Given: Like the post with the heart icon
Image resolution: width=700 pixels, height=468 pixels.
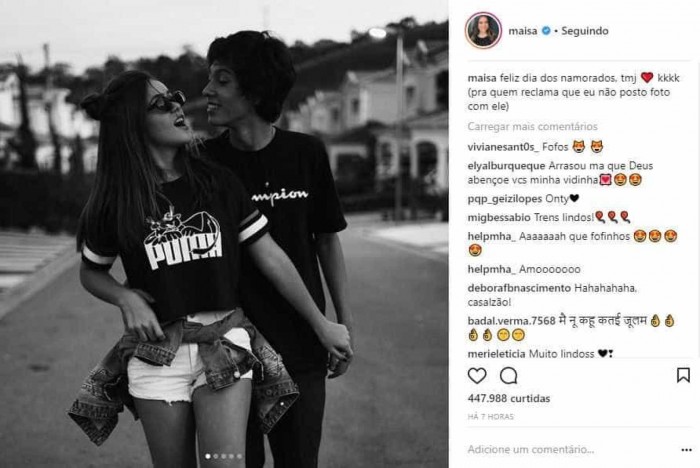Looking at the screenshot, I should coord(477,376).
